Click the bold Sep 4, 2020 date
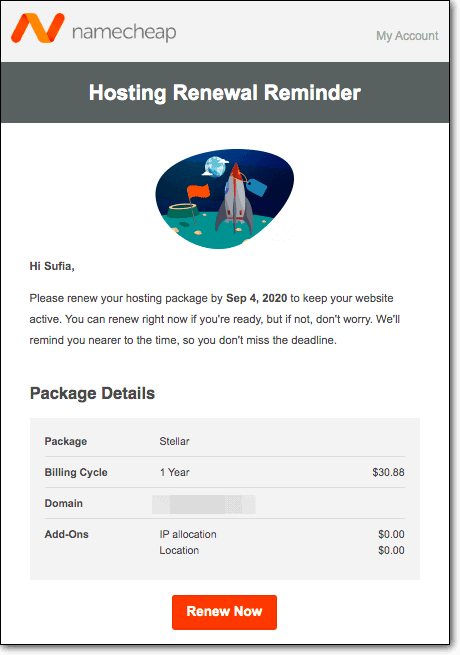 coord(257,298)
